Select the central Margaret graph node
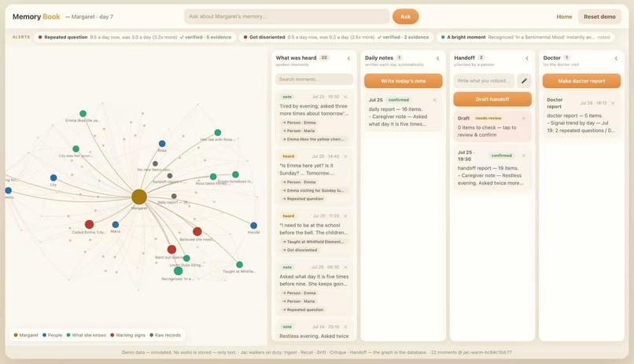 coord(139,197)
